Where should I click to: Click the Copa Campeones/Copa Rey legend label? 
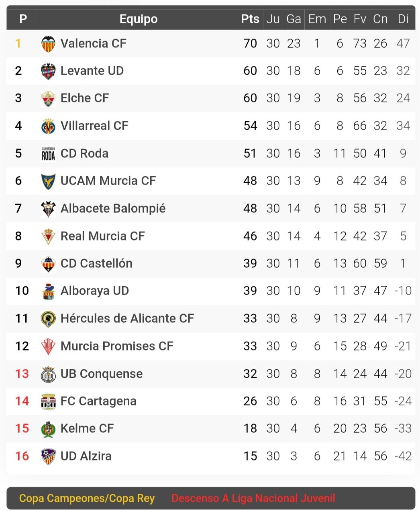click(87, 499)
